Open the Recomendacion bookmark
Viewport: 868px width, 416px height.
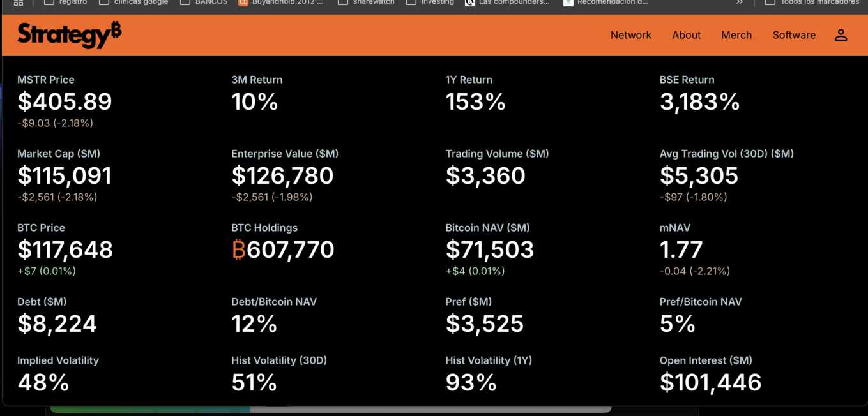(605, 3)
